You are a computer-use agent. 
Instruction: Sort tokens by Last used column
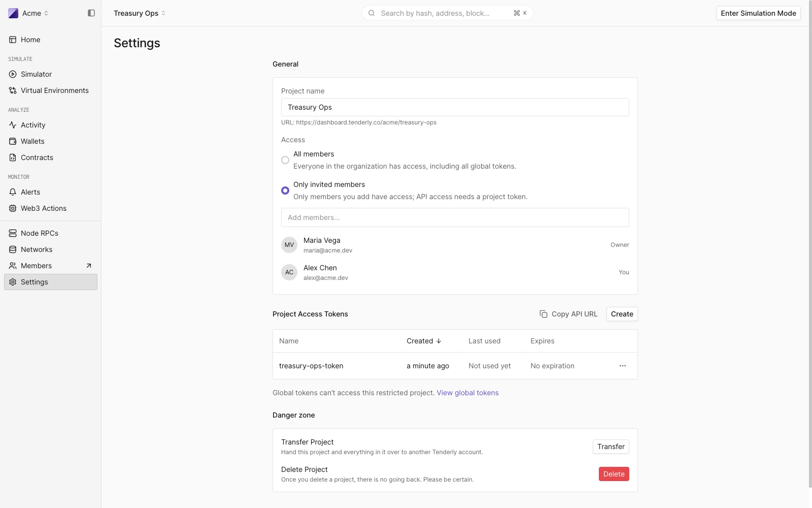[x=484, y=341]
